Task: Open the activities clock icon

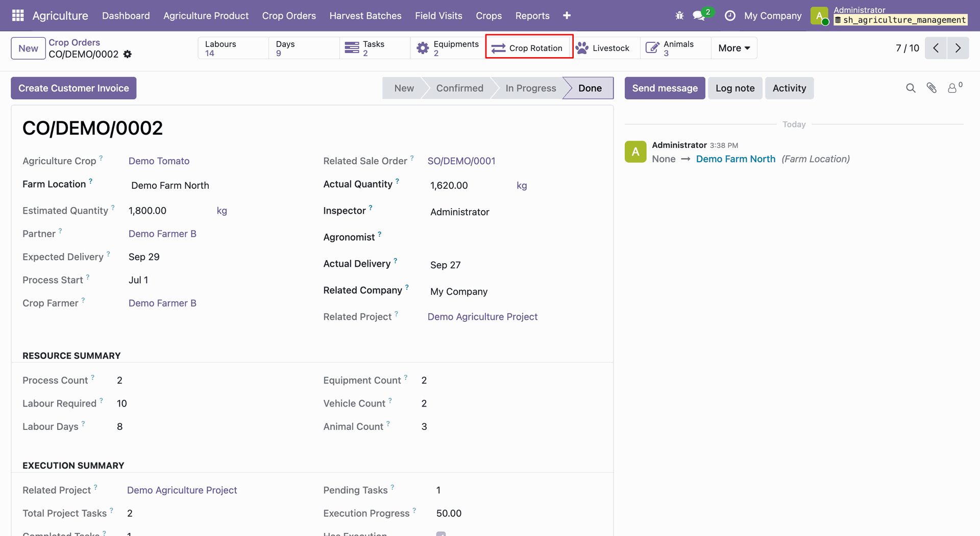Action: pos(730,16)
